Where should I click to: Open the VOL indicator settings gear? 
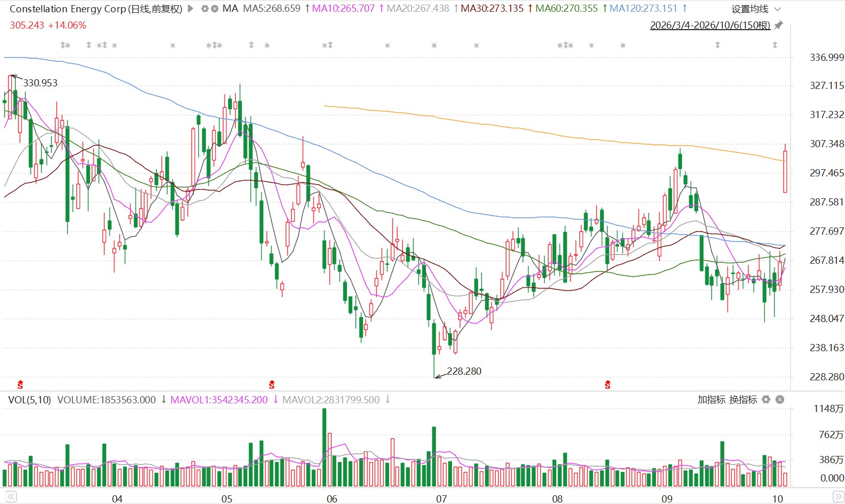(x=766, y=399)
